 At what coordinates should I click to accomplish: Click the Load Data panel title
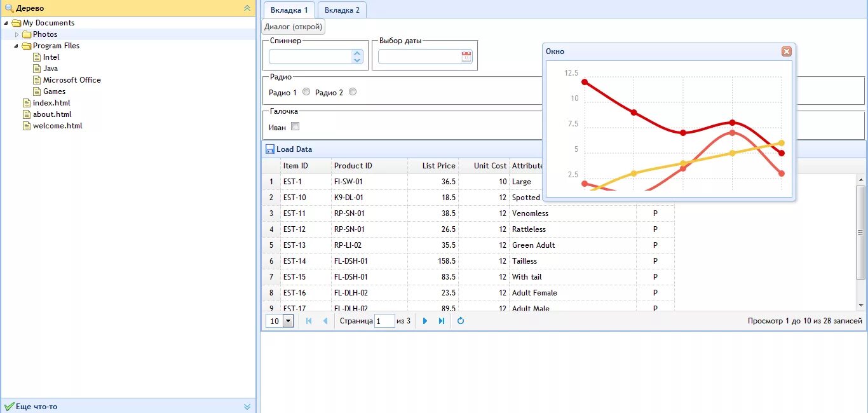click(x=294, y=149)
